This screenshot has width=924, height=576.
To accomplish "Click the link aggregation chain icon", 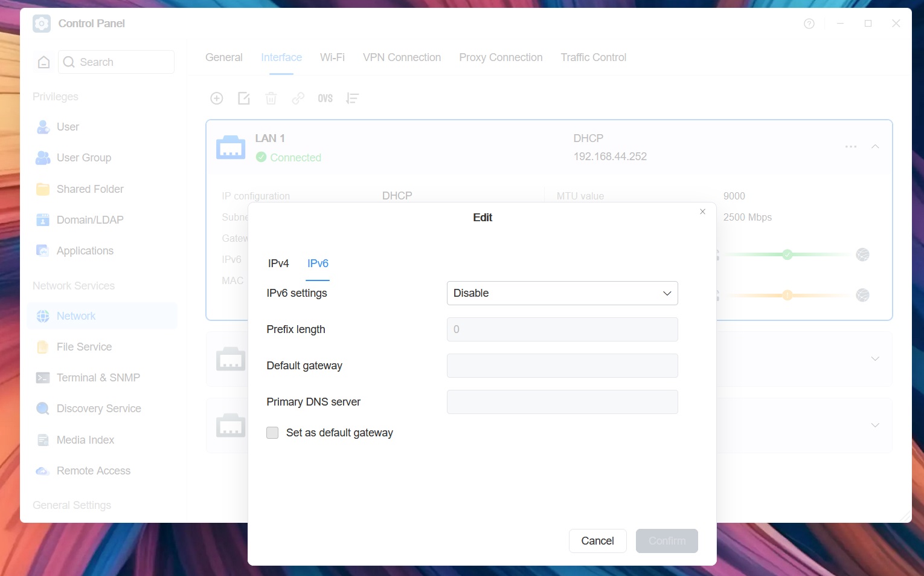I will pyautogui.click(x=298, y=99).
